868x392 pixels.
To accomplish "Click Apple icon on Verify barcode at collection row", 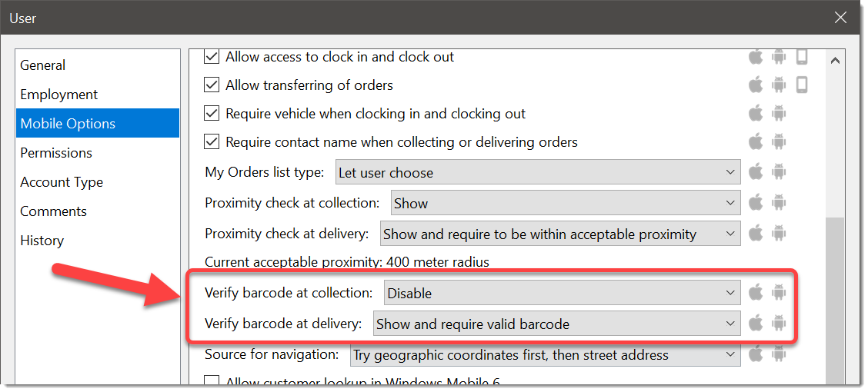I will (756, 293).
